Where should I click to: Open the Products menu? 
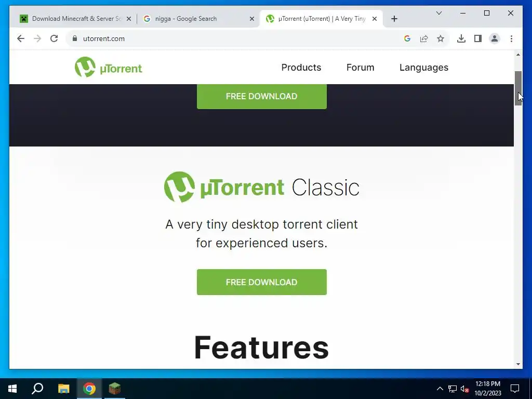pyautogui.click(x=301, y=68)
